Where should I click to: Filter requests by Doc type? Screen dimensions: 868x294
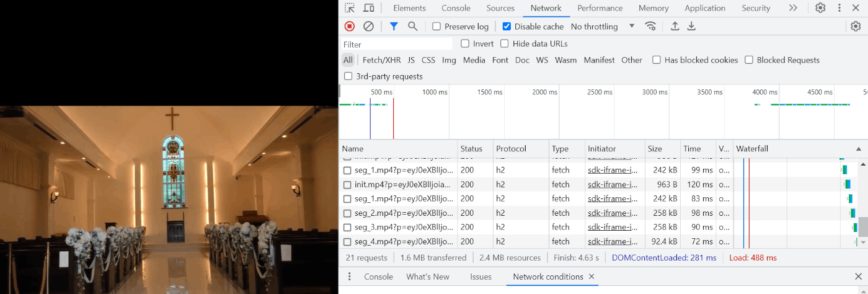point(522,60)
